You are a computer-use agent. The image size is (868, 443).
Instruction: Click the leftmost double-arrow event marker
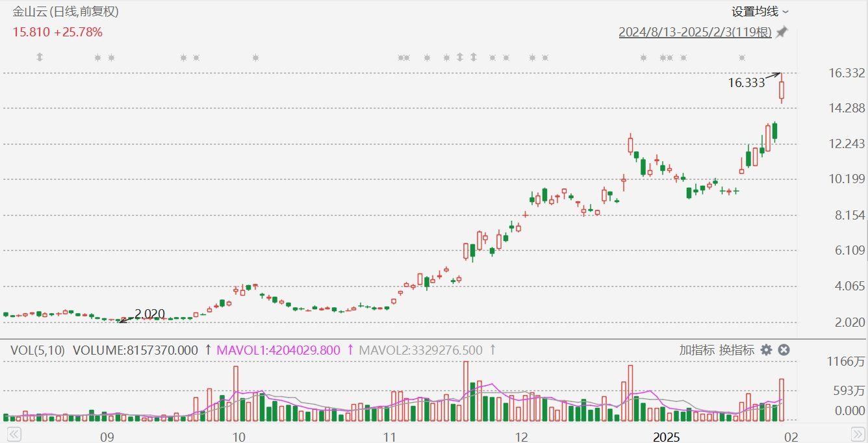point(39,57)
